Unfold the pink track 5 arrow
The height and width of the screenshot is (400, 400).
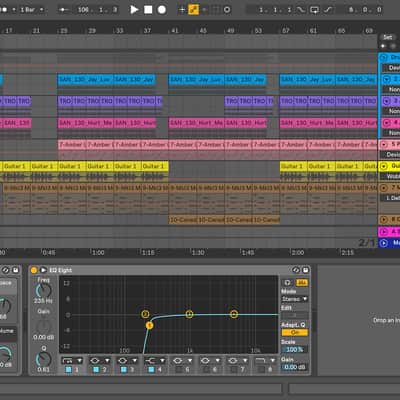pyautogui.click(x=384, y=144)
